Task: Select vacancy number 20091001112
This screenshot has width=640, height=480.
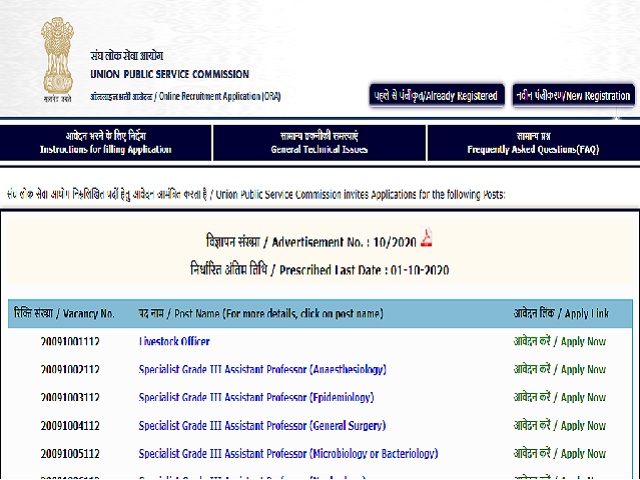Action: pos(70,341)
